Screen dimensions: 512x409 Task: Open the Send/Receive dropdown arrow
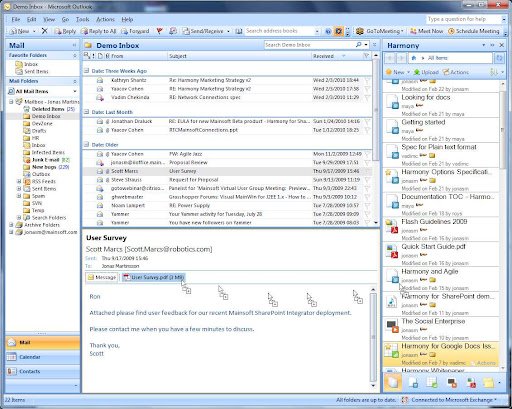(x=228, y=31)
